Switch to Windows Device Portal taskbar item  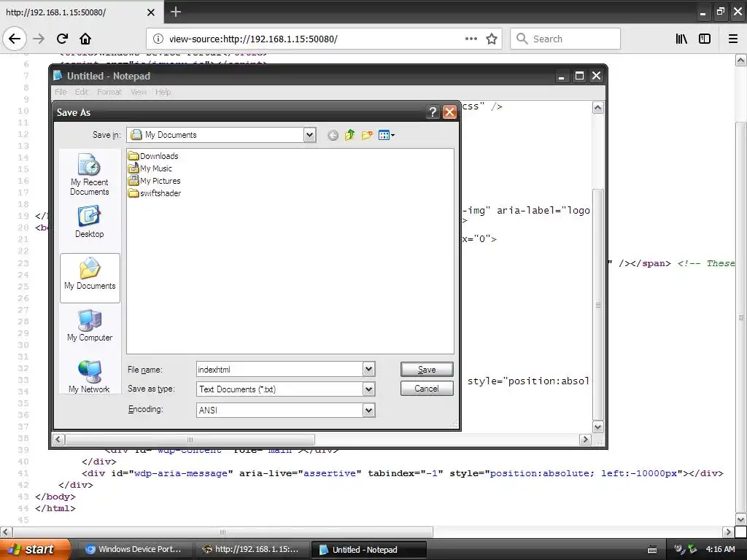tap(134, 550)
